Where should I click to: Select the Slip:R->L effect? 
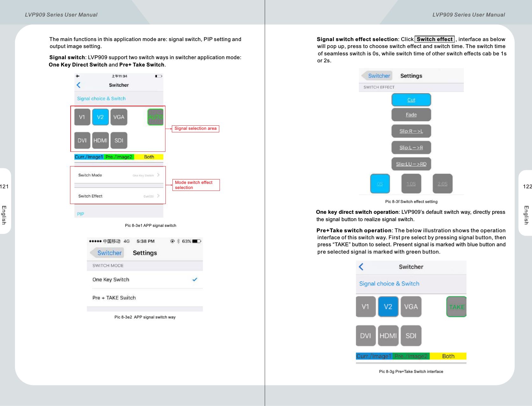(x=411, y=131)
